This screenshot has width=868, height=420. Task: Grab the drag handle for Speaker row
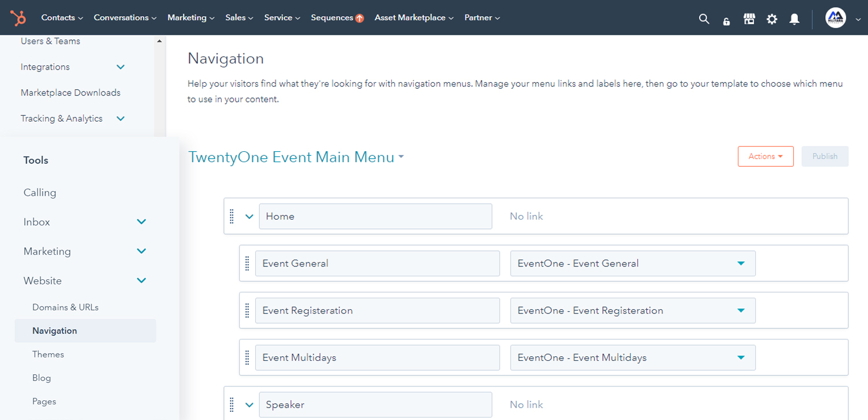(x=231, y=404)
